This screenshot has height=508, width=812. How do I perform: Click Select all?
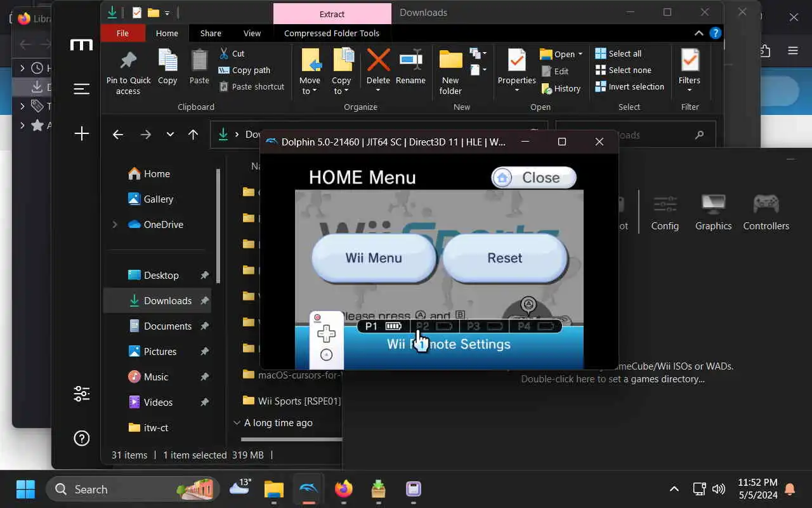(x=619, y=53)
